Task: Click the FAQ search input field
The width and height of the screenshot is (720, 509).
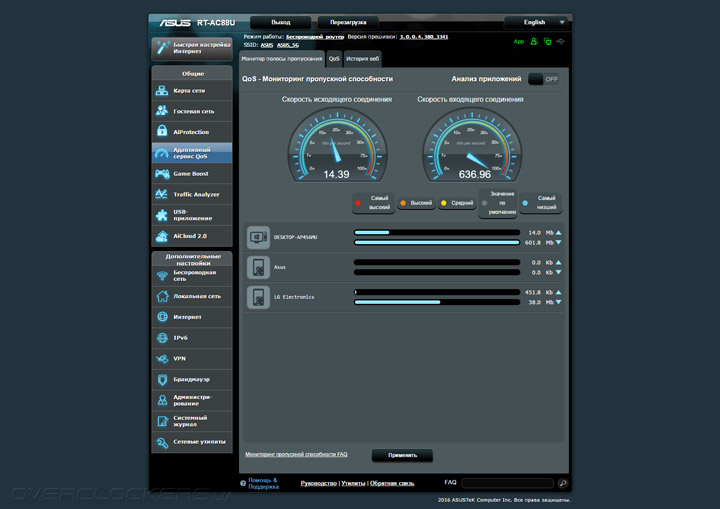Action: (506, 483)
